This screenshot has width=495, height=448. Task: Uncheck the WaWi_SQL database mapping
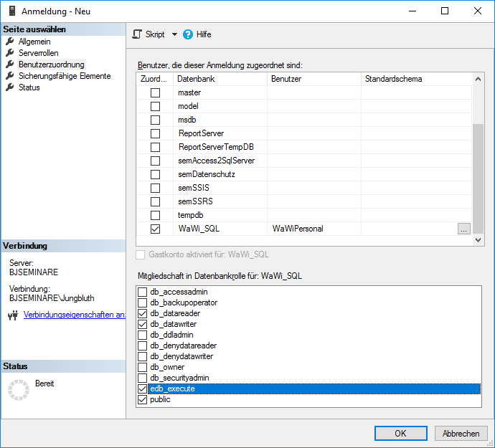pos(155,229)
